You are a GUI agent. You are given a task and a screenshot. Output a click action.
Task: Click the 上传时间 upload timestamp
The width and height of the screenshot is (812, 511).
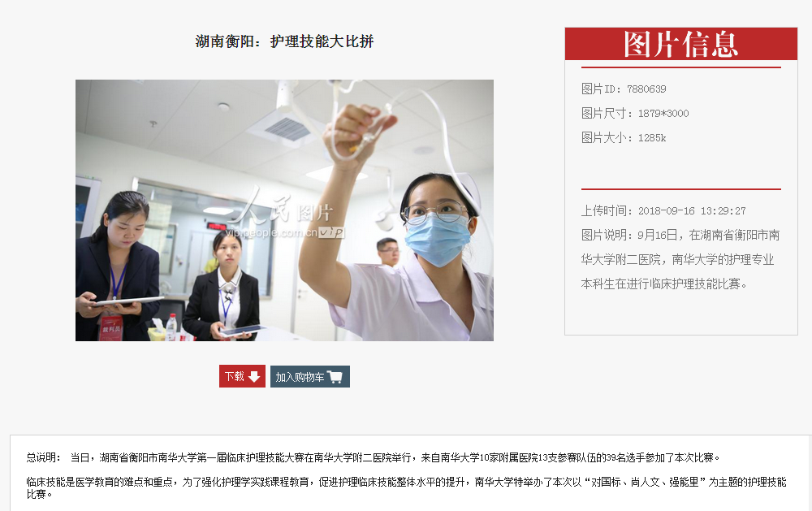663,210
